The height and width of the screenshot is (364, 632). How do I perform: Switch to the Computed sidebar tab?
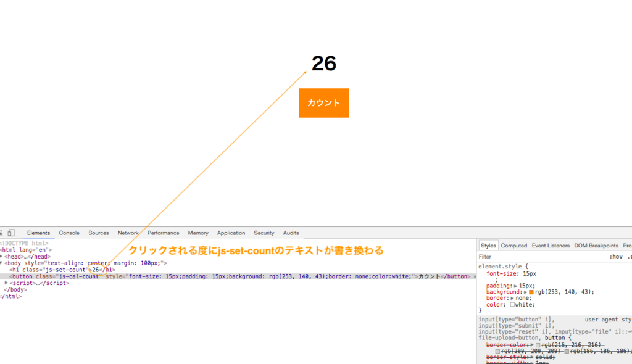[x=514, y=246]
